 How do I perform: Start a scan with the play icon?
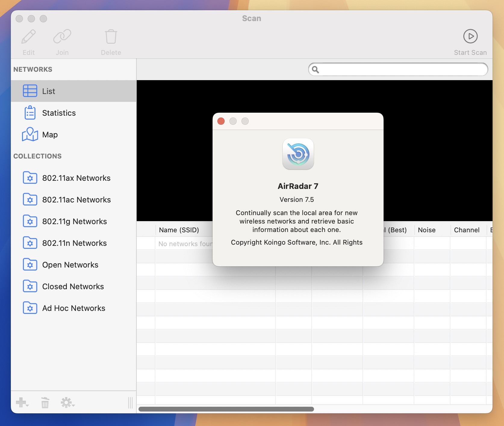470,36
